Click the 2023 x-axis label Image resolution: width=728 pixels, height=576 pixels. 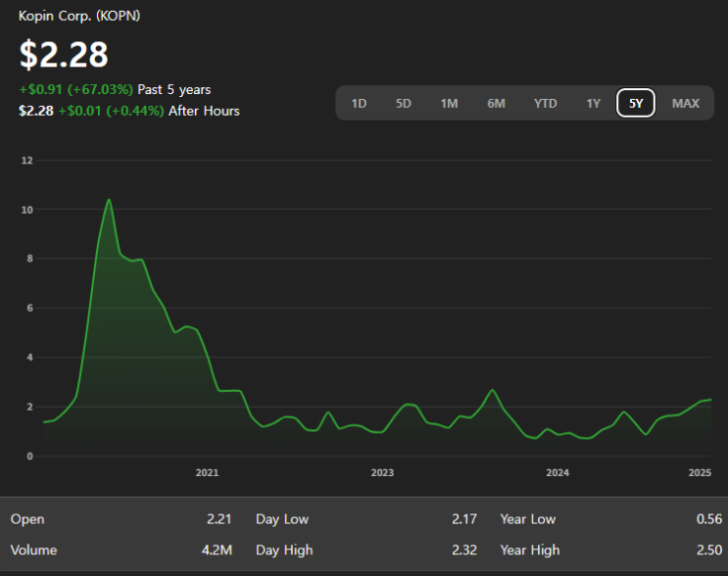point(382,472)
